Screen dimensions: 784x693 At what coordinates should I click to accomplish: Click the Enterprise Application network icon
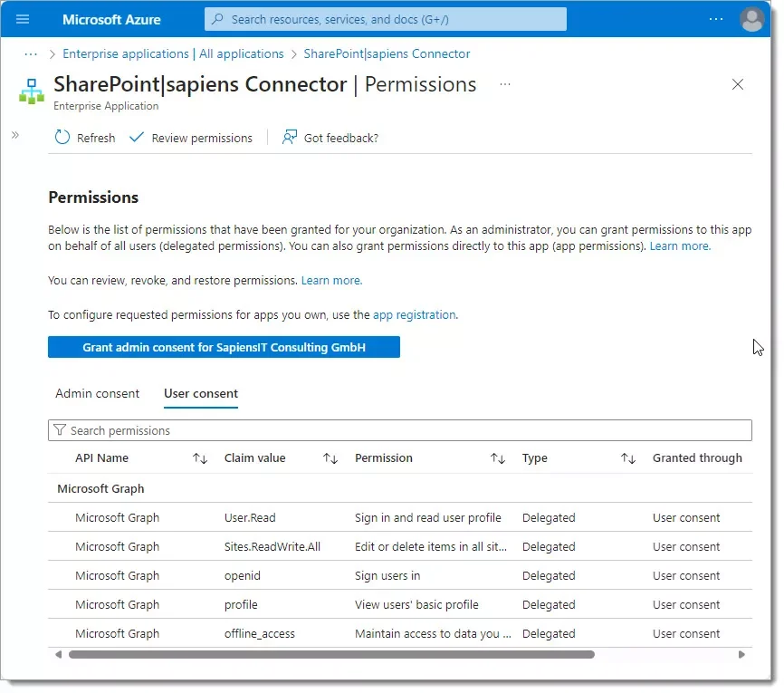point(32,91)
